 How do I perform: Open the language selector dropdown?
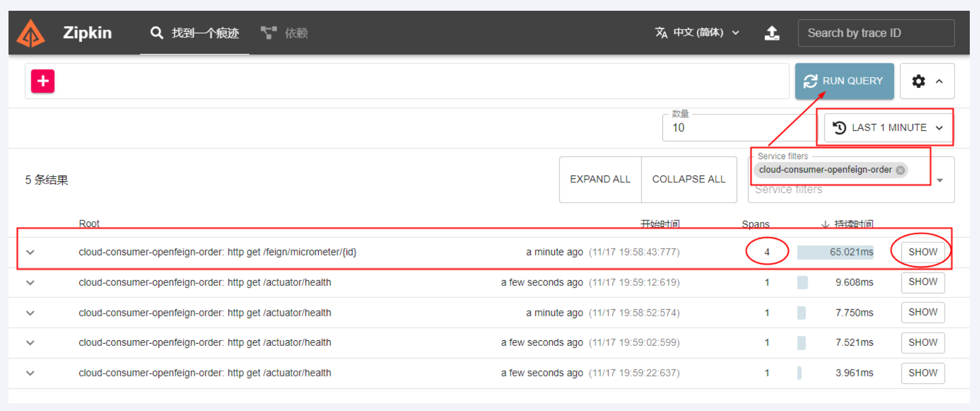tap(697, 33)
